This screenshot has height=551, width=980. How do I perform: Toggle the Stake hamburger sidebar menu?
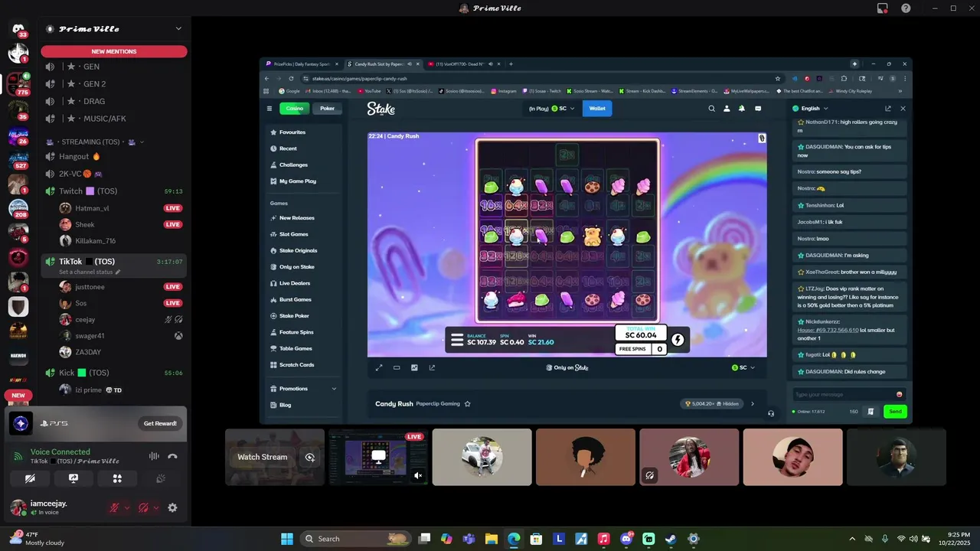[x=269, y=109]
